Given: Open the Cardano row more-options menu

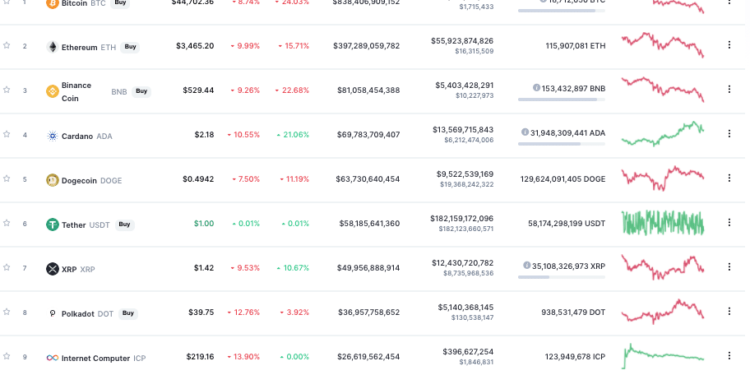Looking at the screenshot, I should coord(729,133).
